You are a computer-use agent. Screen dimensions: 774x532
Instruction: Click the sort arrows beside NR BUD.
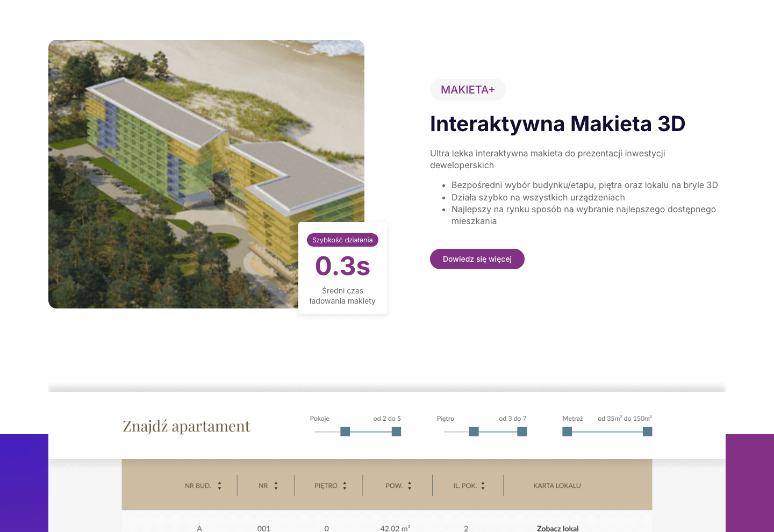point(219,486)
